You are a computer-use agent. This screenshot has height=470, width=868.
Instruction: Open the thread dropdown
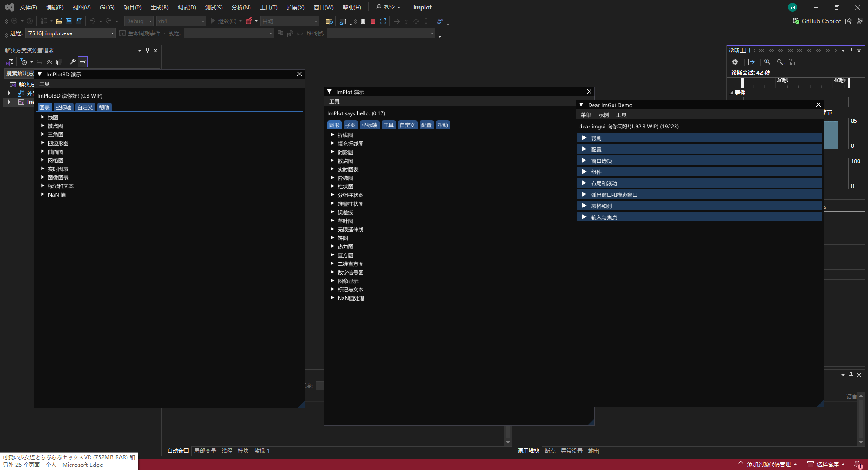pos(228,33)
